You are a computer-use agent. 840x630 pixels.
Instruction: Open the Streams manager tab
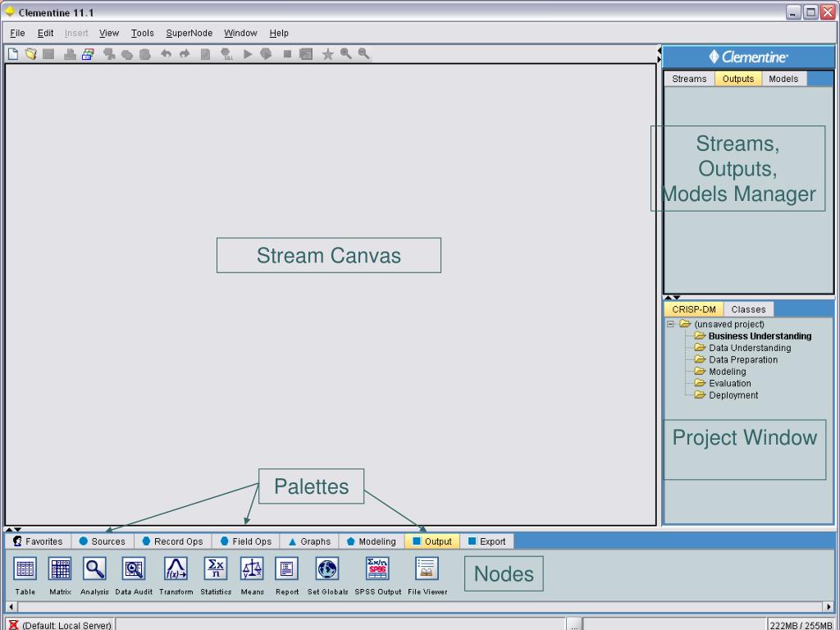(x=689, y=79)
